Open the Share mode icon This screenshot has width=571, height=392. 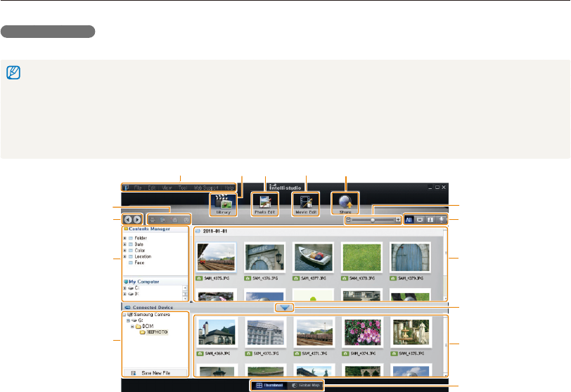tap(345, 204)
